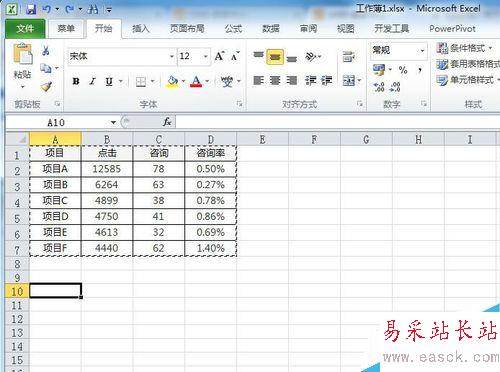Switch to the 开发工具 tab

[391, 29]
